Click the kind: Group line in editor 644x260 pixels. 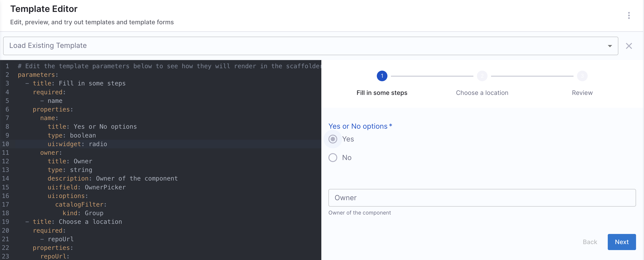83,213
